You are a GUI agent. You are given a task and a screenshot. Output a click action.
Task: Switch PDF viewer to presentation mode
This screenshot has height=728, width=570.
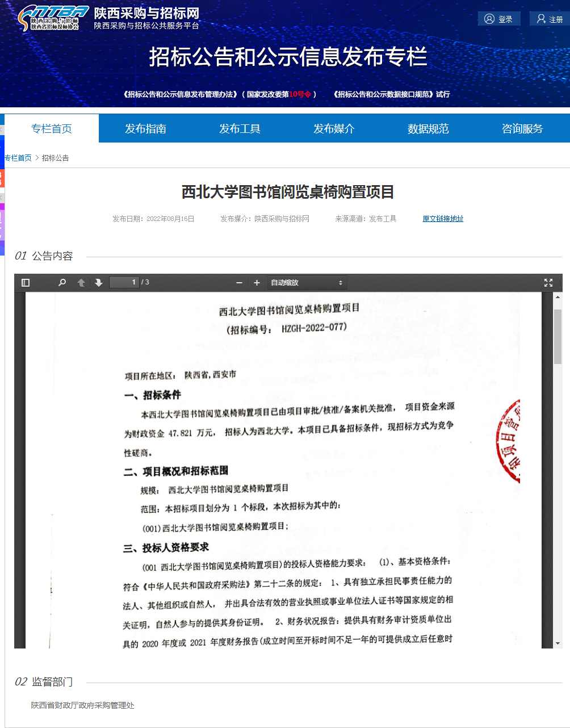pyautogui.click(x=548, y=283)
